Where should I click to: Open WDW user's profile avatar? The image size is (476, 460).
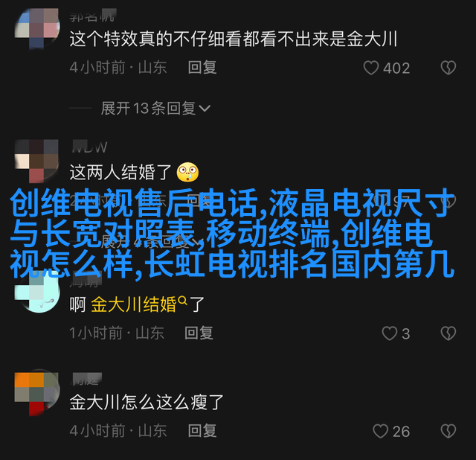pos(36,161)
